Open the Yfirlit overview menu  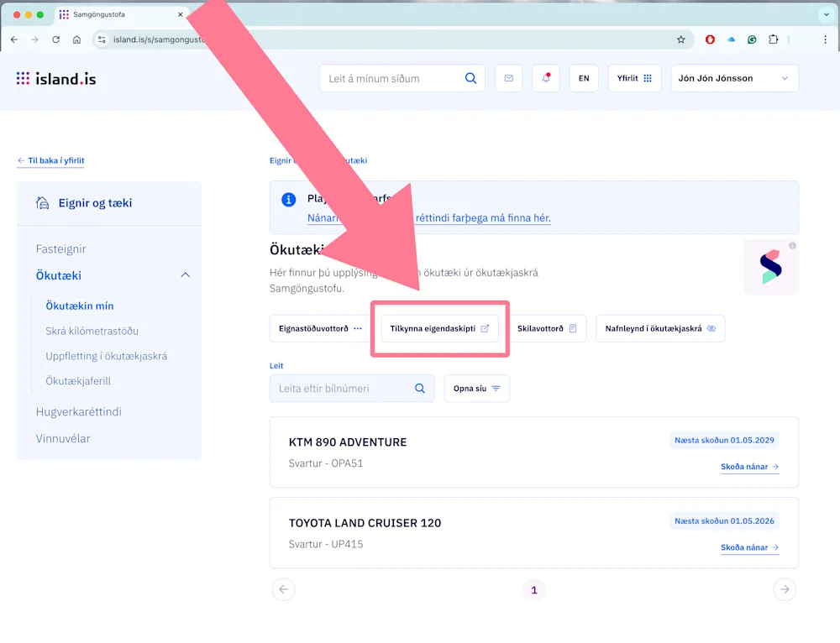634,78
